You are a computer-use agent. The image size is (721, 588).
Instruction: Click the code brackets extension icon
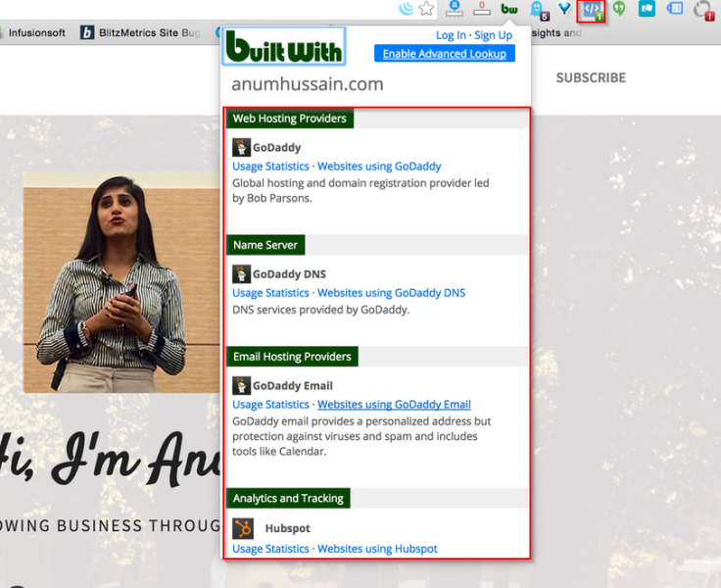(x=592, y=10)
